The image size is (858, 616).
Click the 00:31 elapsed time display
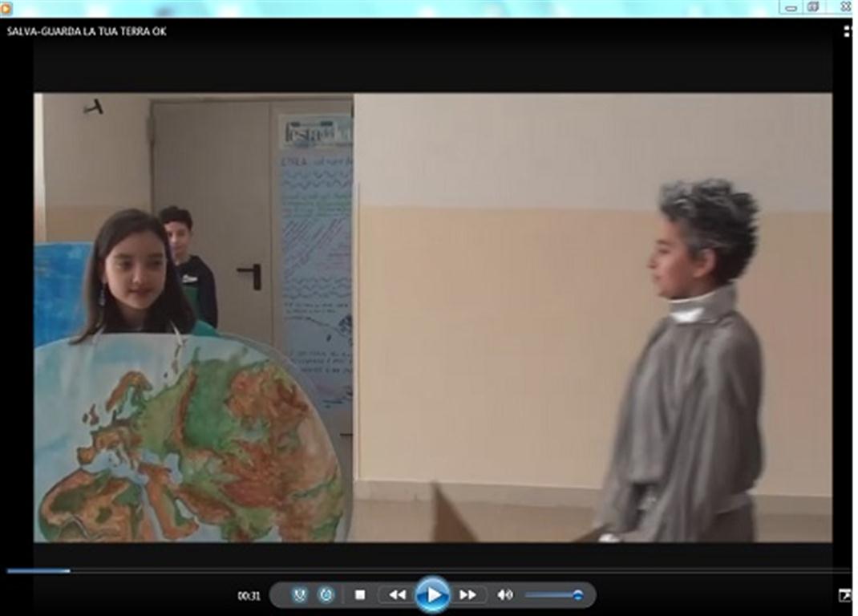coord(249,595)
